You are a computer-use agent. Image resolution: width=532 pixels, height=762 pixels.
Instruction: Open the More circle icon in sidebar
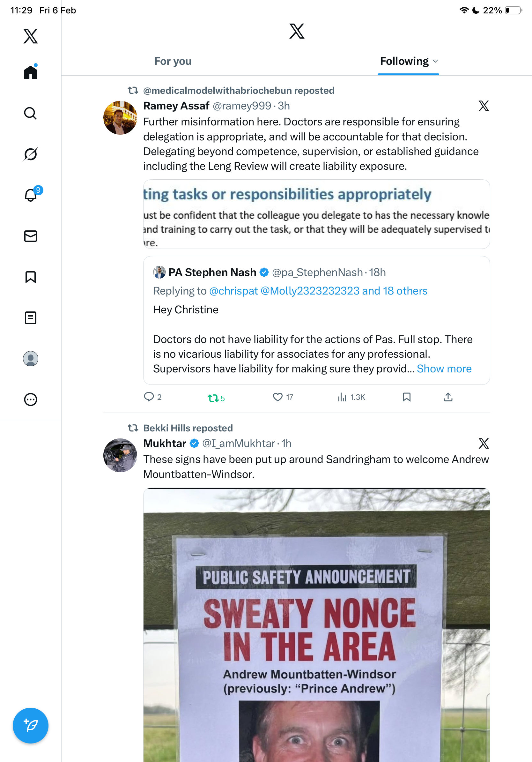click(x=31, y=400)
